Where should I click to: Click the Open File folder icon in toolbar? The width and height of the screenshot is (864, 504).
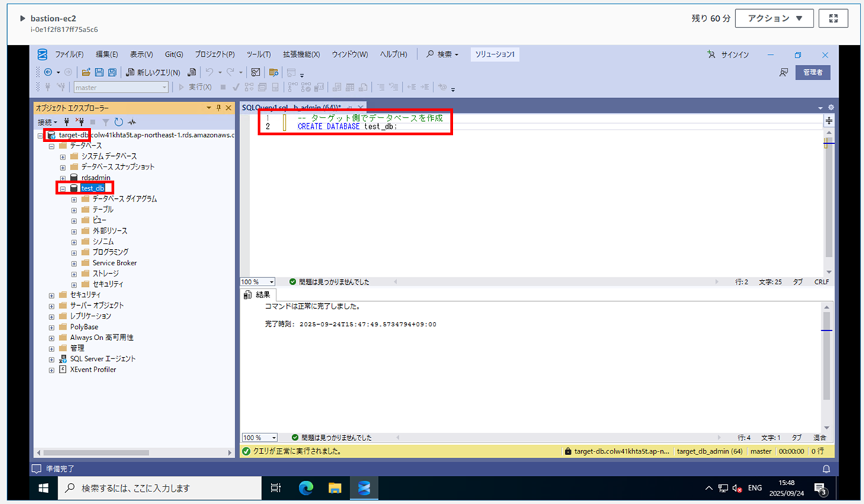click(x=86, y=72)
